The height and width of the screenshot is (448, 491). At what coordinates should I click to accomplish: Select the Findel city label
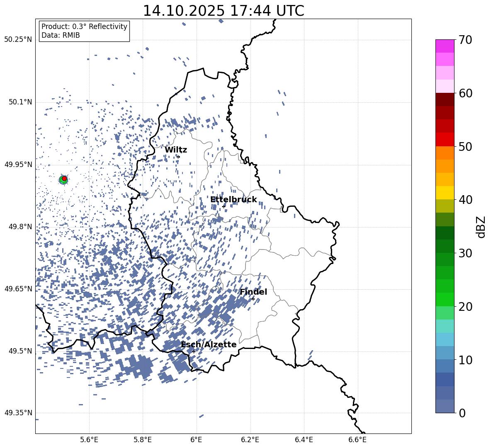coord(253,292)
